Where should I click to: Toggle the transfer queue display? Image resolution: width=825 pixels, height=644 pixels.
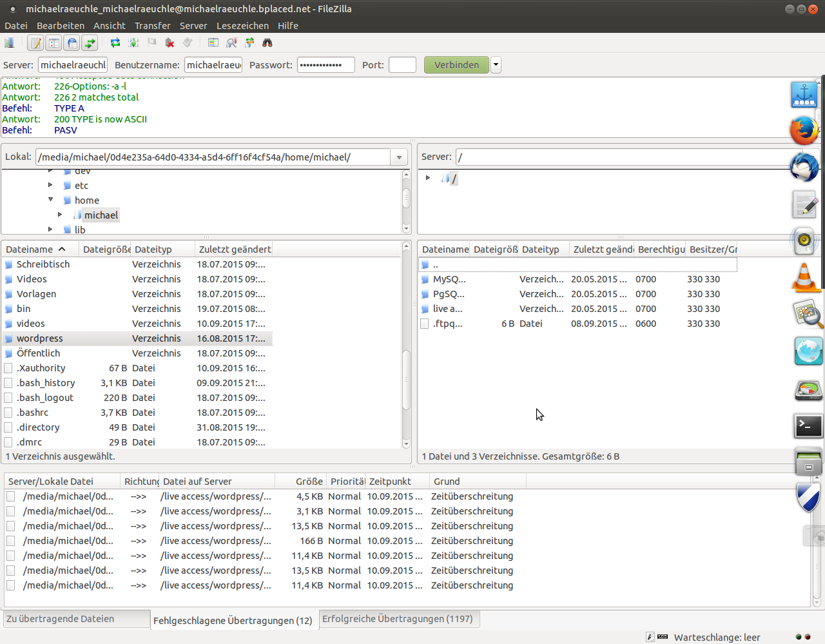pyautogui.click(x=90, y=43)
